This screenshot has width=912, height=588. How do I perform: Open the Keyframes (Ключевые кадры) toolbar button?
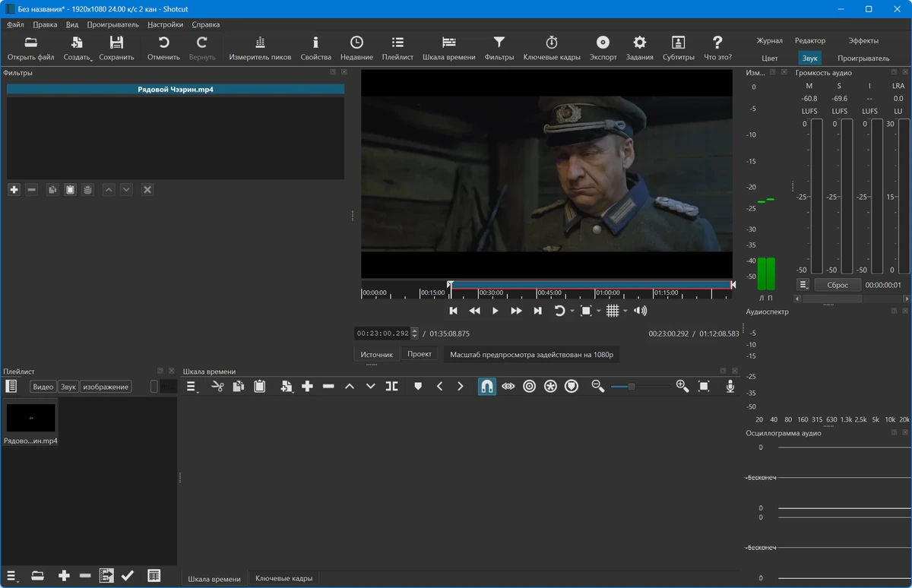(x=552, y=48)
